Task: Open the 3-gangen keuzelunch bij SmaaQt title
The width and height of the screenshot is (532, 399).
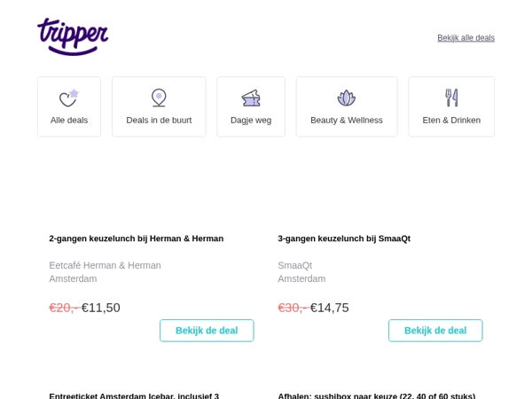Action: pyautogui.click(x=344, y=239)
